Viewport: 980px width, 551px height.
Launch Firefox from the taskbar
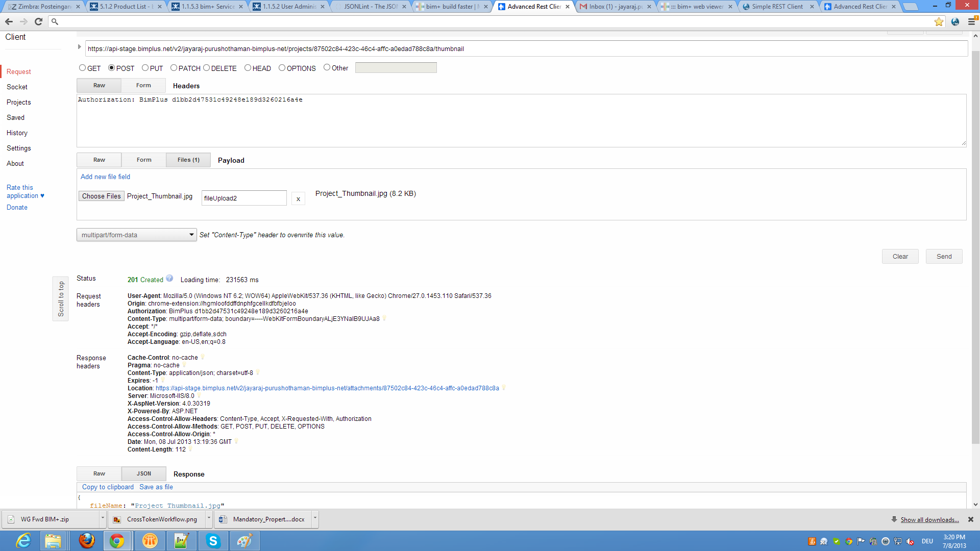(87, 541)
